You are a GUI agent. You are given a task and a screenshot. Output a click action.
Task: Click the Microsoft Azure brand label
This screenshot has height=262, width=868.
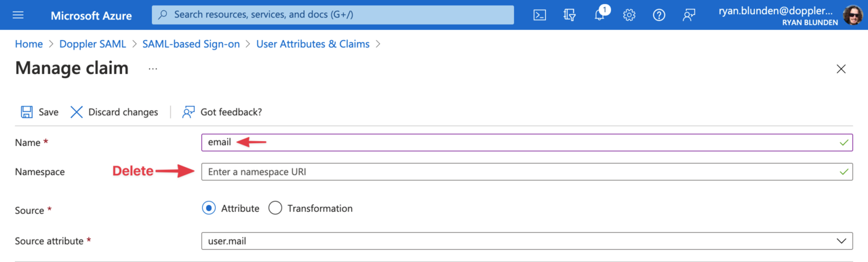(x=92, y=15)
